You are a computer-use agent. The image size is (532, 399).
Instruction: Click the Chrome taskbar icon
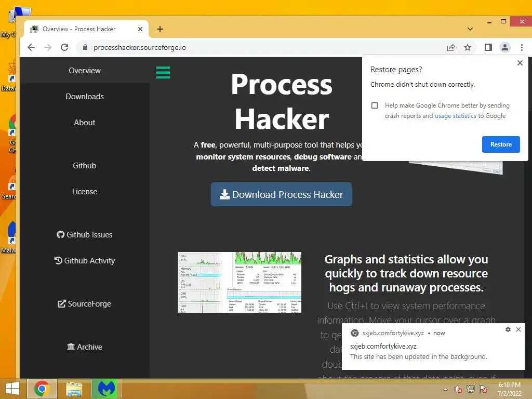pos(42,389)
